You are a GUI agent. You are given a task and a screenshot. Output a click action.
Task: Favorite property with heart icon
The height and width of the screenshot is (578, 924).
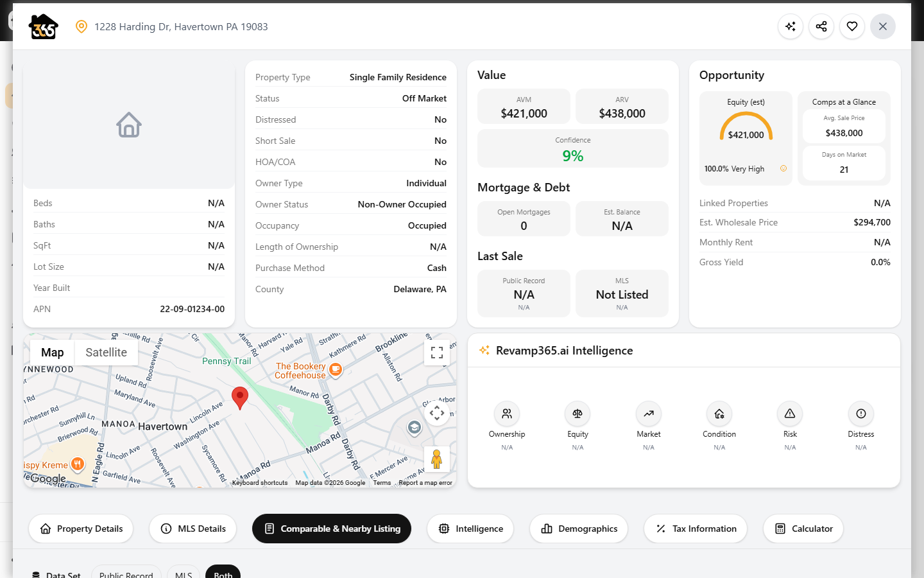852,26
